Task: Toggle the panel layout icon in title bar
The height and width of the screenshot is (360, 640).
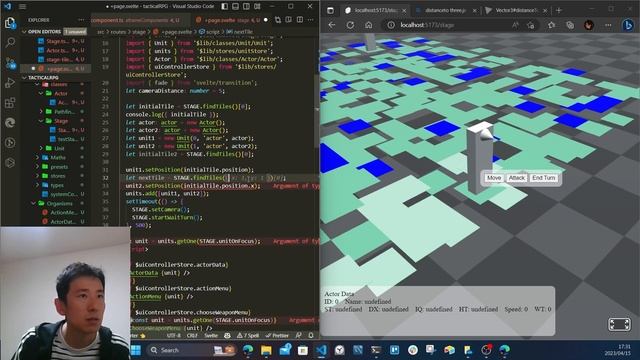Action: tap(236, 7)
